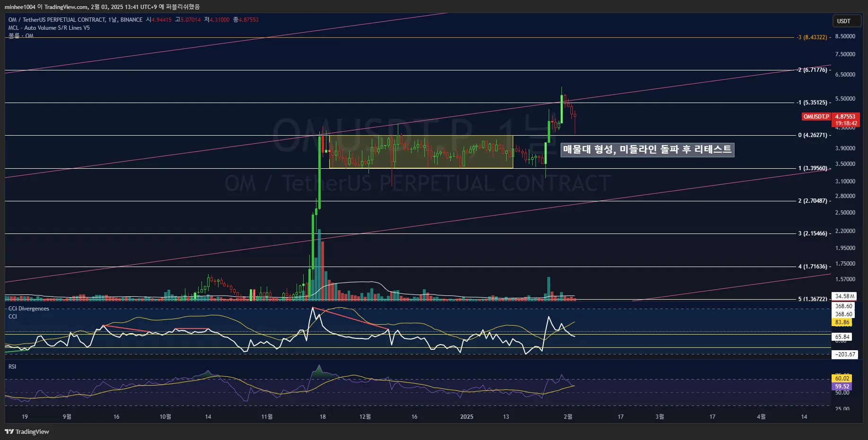This screenshot has width=868, height=440.
Task: Click the 9월 date on time axis
Action: [x=67, y=416]
